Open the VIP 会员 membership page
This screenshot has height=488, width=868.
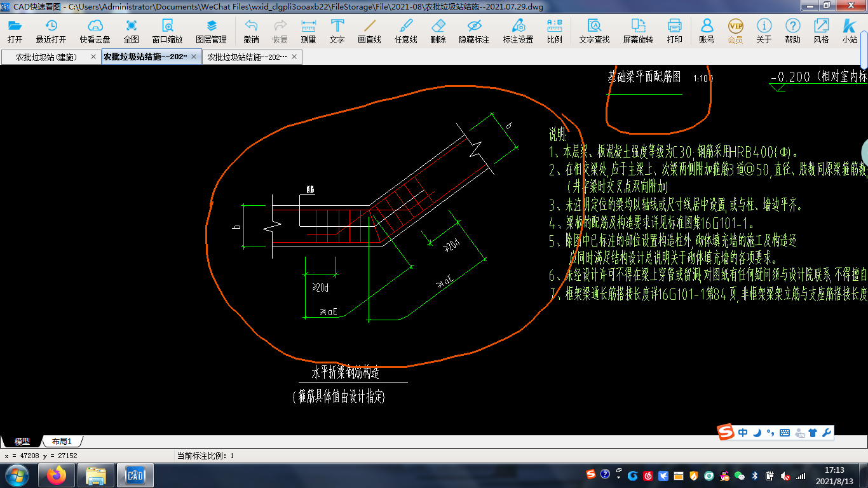735,31
